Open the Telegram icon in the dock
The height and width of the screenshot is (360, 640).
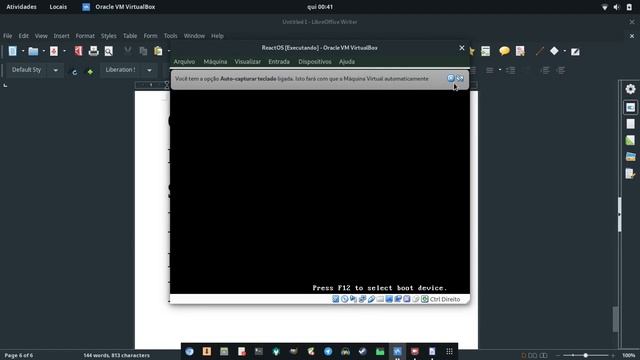click(x=328, y=351)
